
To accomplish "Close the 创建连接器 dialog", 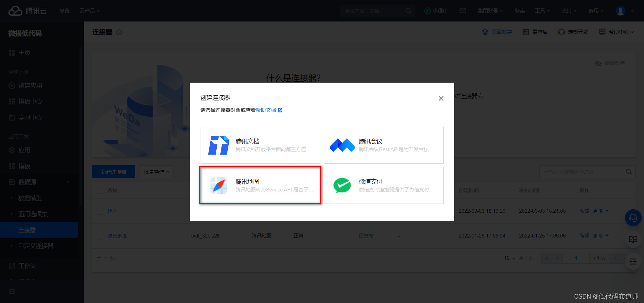I will (x=441, y=98).
